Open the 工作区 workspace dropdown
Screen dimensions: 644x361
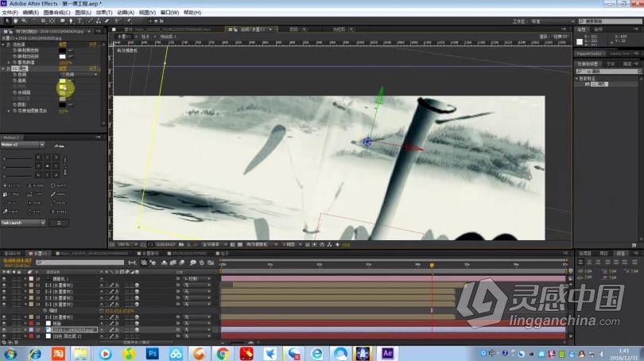[552, 21]
